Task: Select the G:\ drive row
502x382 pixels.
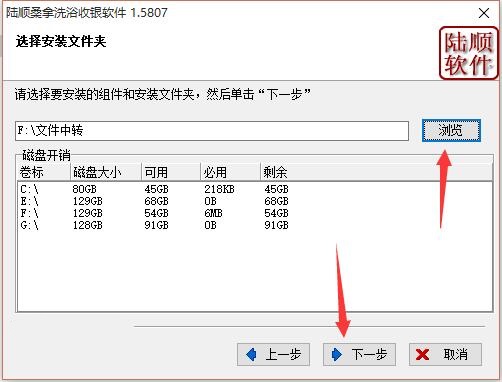Action: pos(255,225)
